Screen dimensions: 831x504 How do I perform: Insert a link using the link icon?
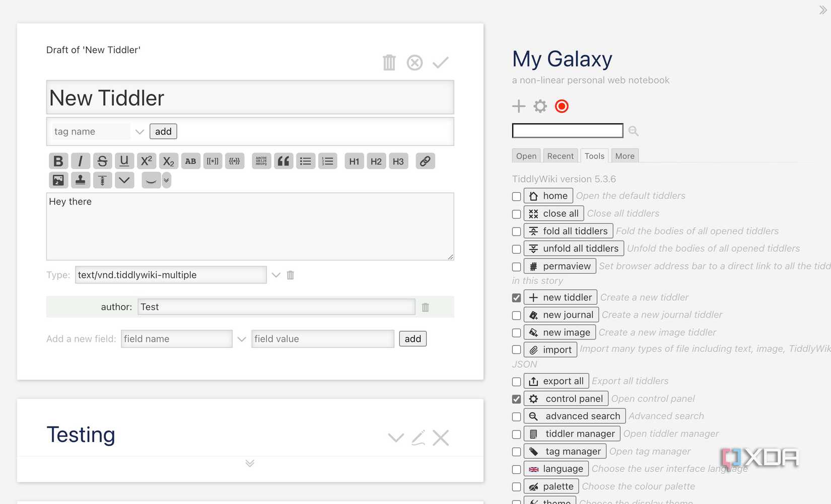(425, 161)
